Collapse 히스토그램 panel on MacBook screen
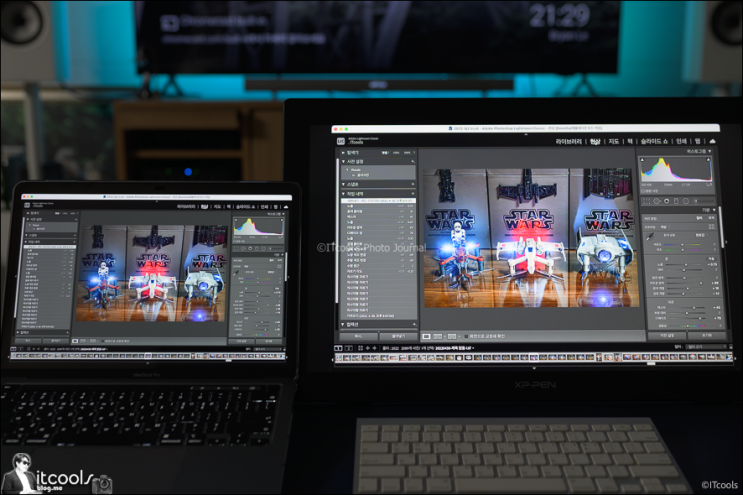This screenshot has width=743, height=495. click(x=283, y=214)
